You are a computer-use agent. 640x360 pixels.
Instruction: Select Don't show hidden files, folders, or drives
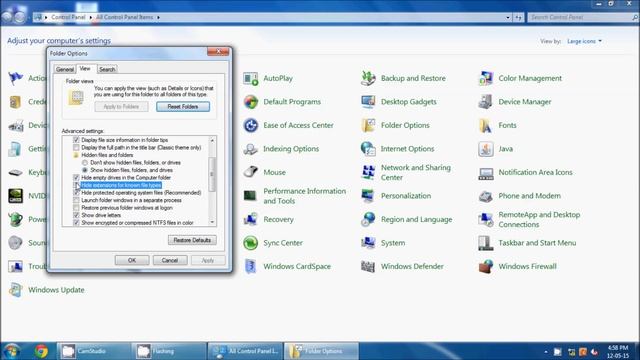point(85,162)
